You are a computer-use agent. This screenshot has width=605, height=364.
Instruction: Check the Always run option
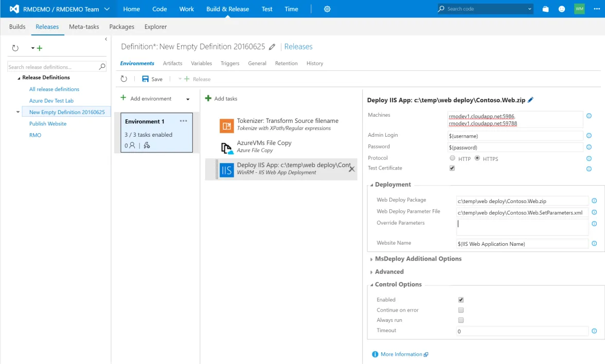tap(461, 320)
